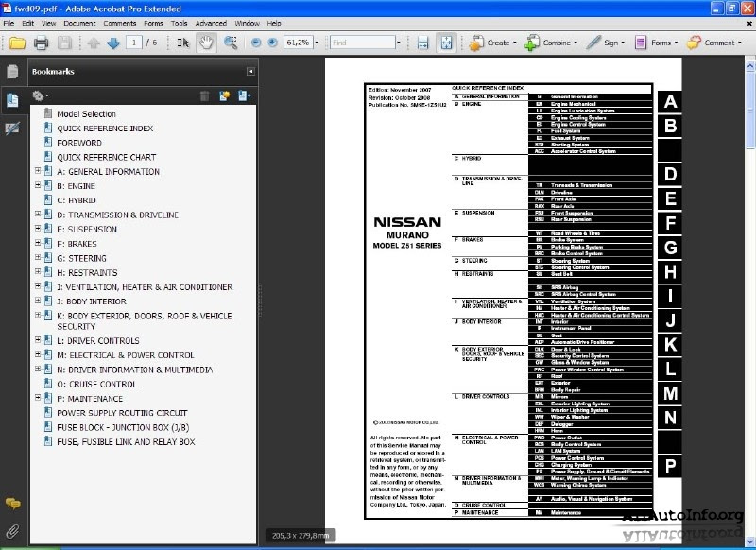Create a new bookmark icon

tap(224, 96)
